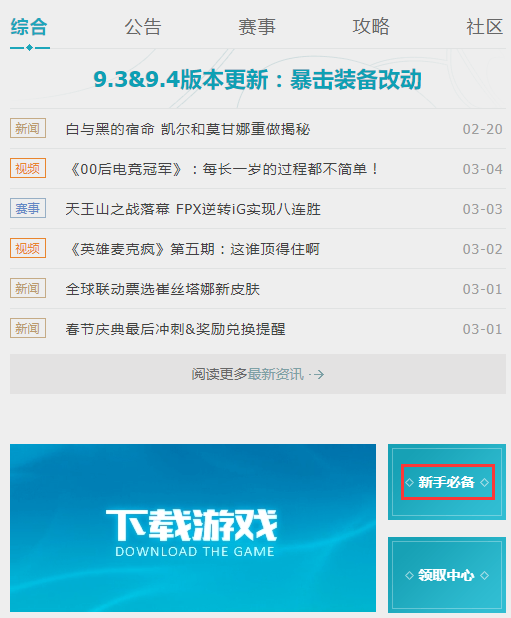The width and height of the screenshot is (511, 618).
Task: Click date 02-20
Action: pyautogui.click(x=483, y=129)
